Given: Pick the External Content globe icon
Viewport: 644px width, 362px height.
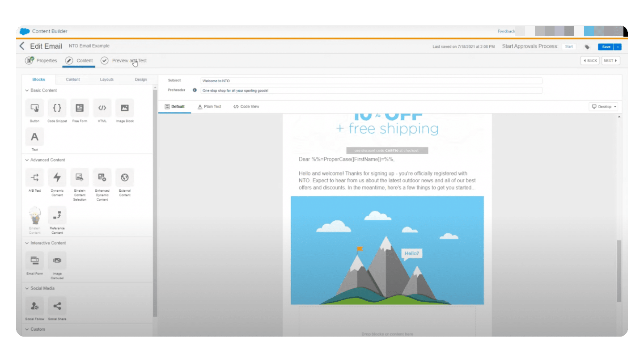Looking at the screenshot, I should (x=125, y=177).
